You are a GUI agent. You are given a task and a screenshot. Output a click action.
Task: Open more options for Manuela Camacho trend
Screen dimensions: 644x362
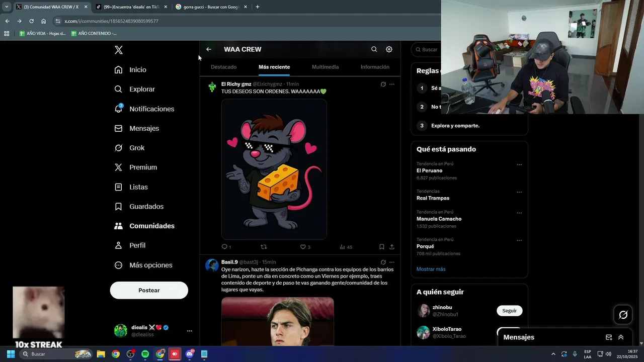(519, 213)
